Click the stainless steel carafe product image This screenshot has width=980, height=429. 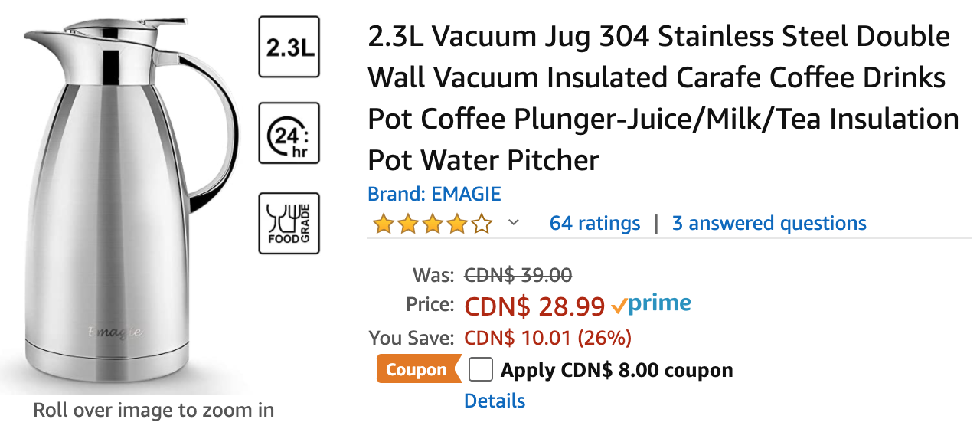click(x=131, y=198)
